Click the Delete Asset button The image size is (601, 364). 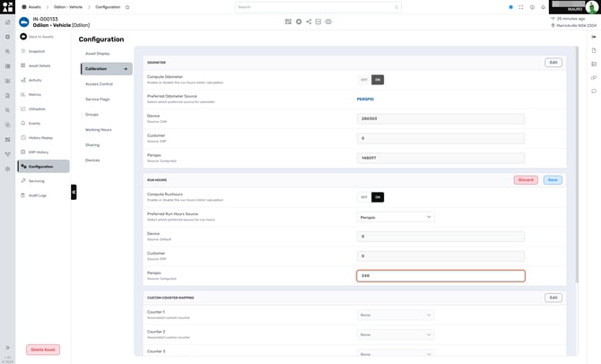coord(43,350)
